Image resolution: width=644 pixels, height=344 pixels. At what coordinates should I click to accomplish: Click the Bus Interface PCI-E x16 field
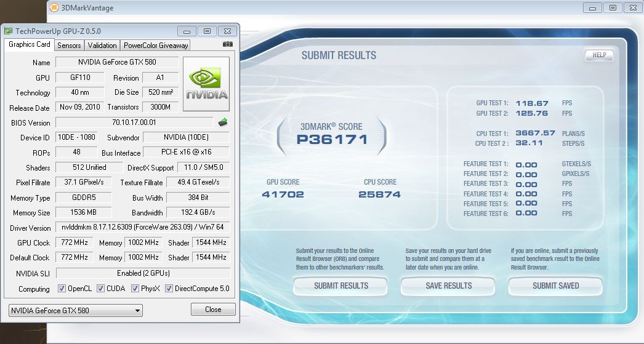pos(186,152)
